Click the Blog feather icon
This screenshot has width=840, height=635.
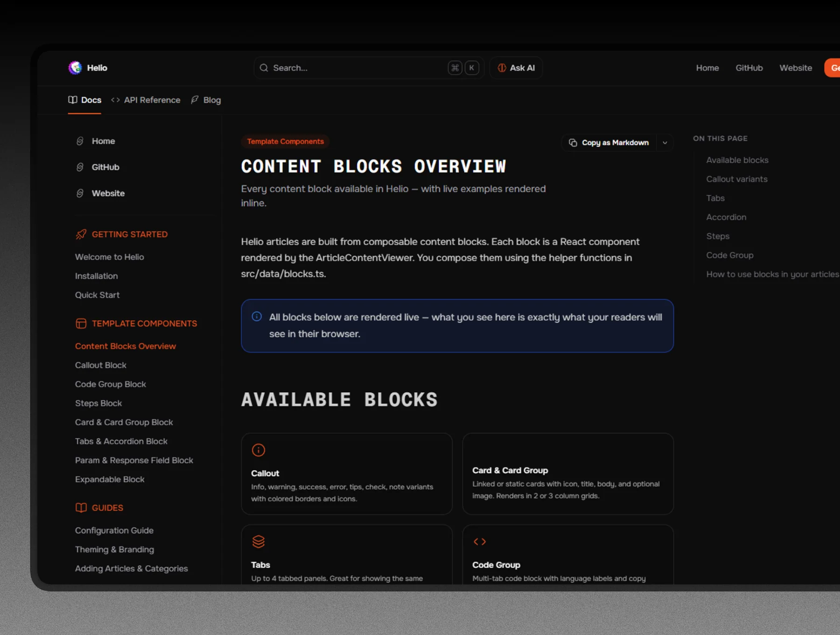tap(195, 100)
